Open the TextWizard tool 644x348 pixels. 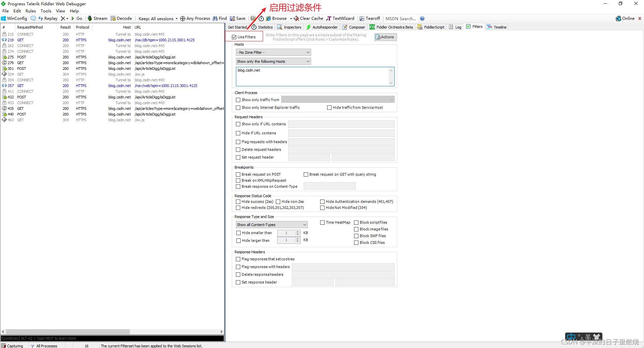tap(340, 18)
